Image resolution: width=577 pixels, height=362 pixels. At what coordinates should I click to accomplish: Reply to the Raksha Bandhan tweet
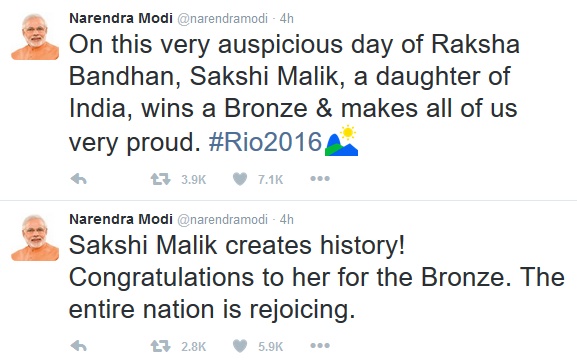click(78, 179)
